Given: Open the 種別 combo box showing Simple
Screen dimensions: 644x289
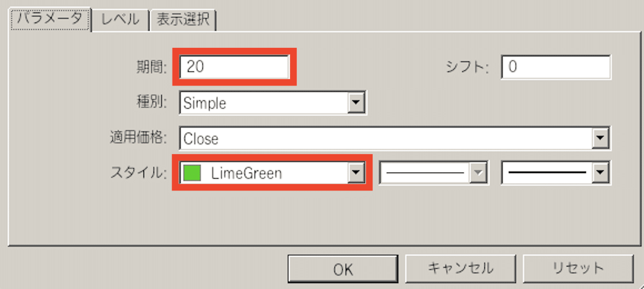Looking at the screenshot, I should click(272, 103).
